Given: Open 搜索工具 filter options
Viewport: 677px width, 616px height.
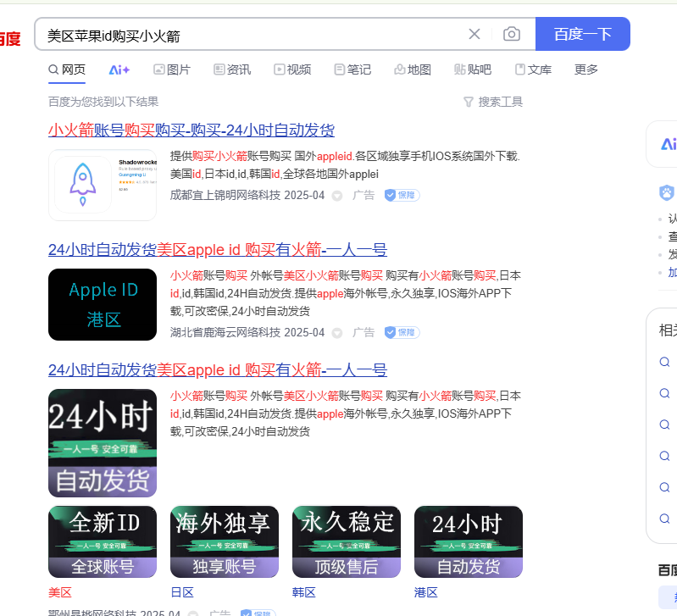Looking at the screenshot, I should pos(493,102).
